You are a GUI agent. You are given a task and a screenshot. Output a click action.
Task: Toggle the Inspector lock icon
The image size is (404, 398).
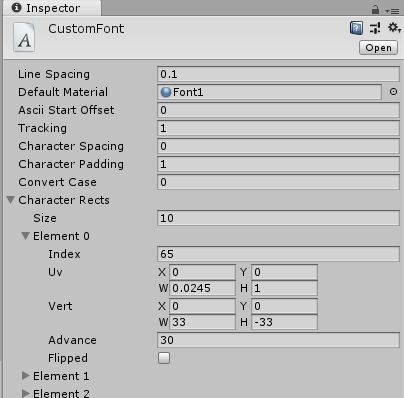coord(375,10)
